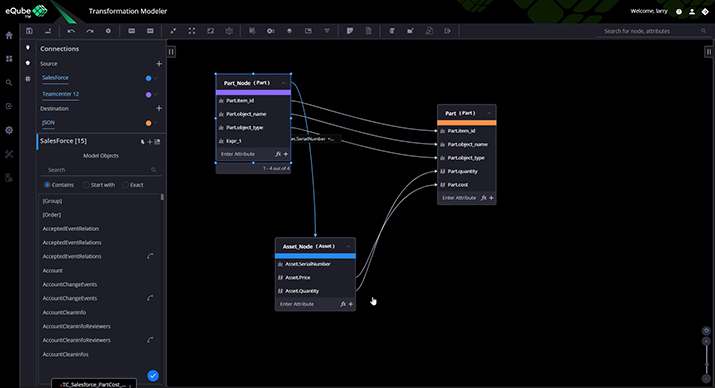The image size is (715, 388).
Task: Select the [Group] model object
Action: 52,201
